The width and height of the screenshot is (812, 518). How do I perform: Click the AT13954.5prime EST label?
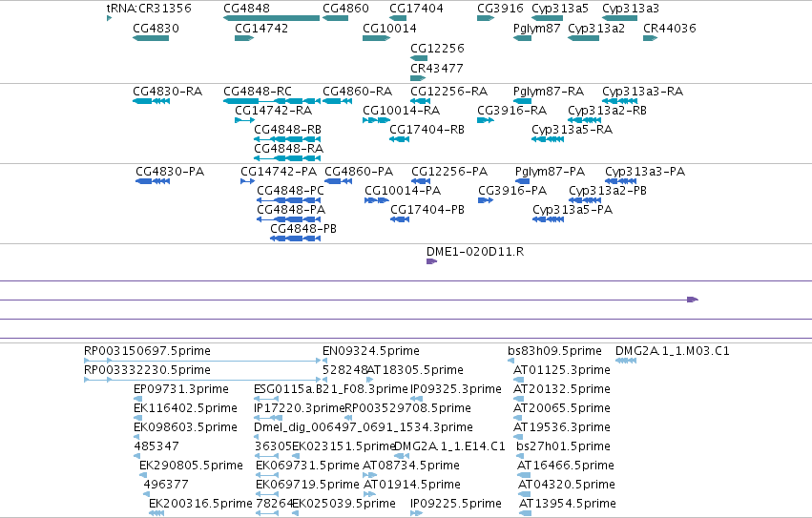[568, 504]
